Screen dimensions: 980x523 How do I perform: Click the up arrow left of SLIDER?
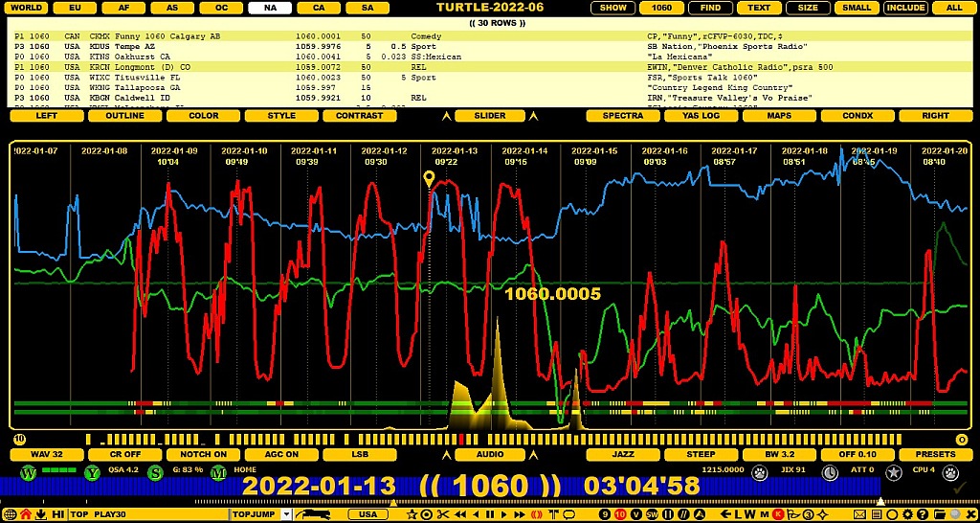pos(446,116)
